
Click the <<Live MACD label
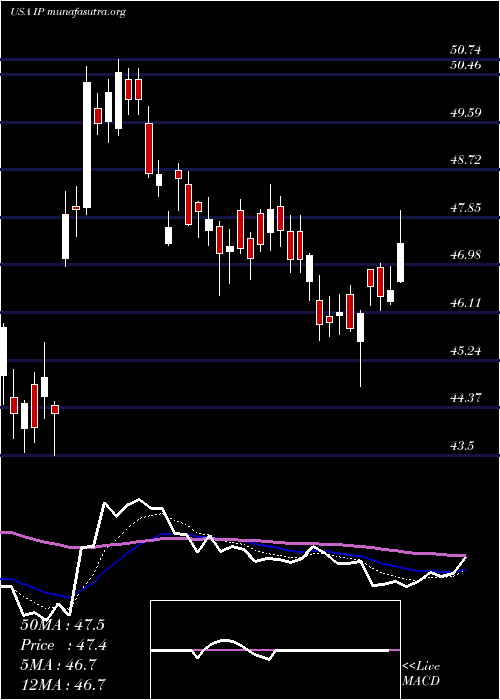coord(421,674)
